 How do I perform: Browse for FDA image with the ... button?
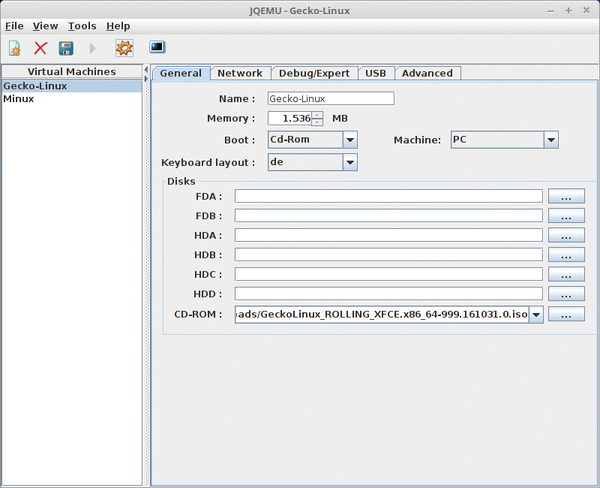tap(566, 196)
